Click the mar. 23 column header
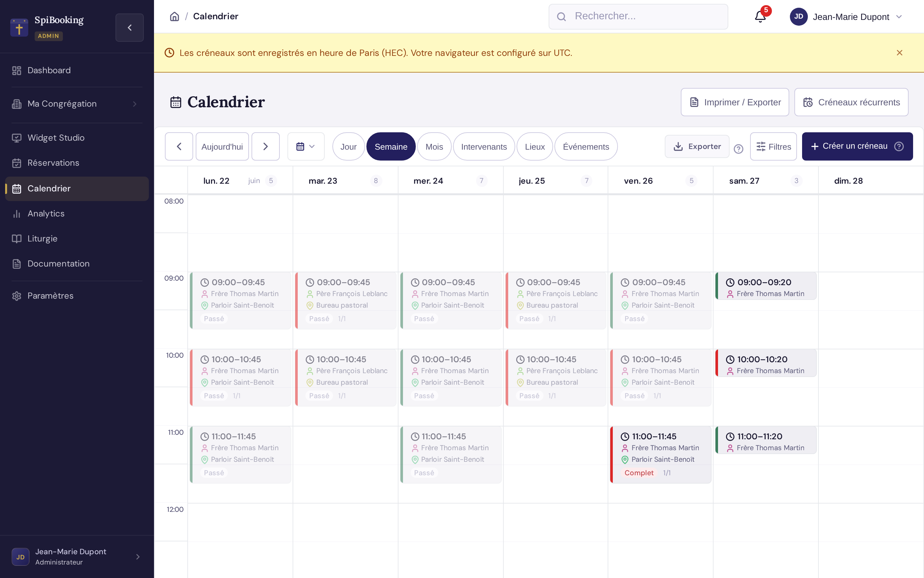924x578 pixels. 345,181
